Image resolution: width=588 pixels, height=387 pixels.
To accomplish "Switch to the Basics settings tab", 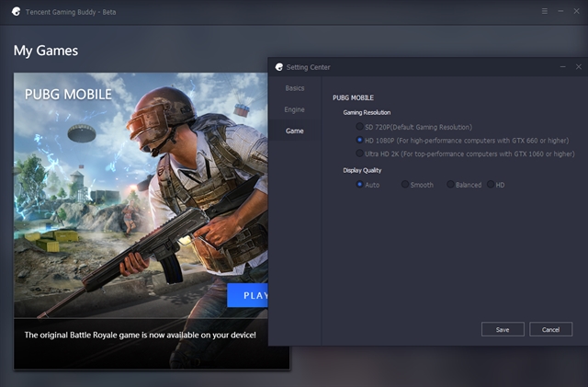I will 295,88.
